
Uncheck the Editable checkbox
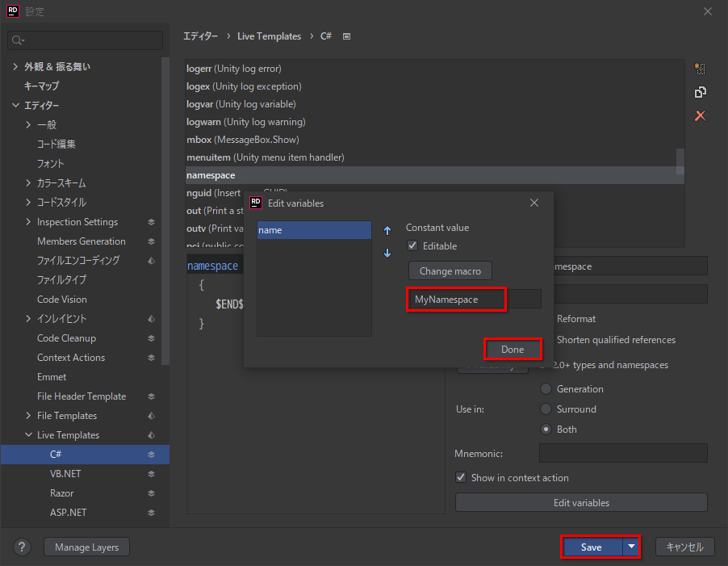(412, 245)
